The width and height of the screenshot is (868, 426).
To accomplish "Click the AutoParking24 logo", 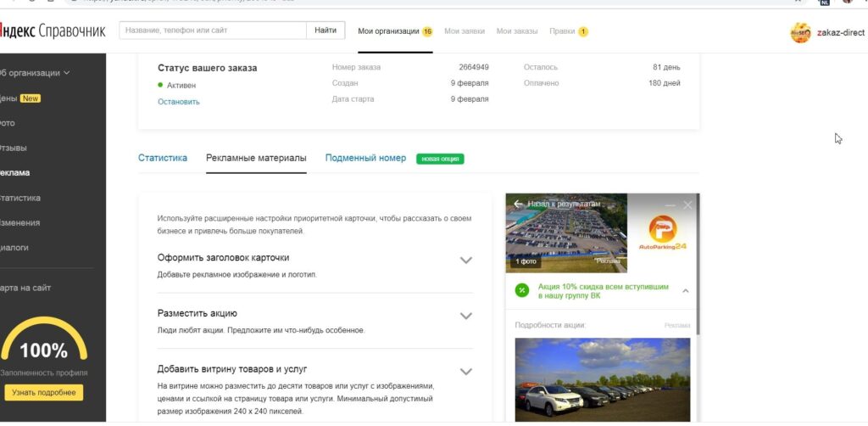I will (663, 233).
